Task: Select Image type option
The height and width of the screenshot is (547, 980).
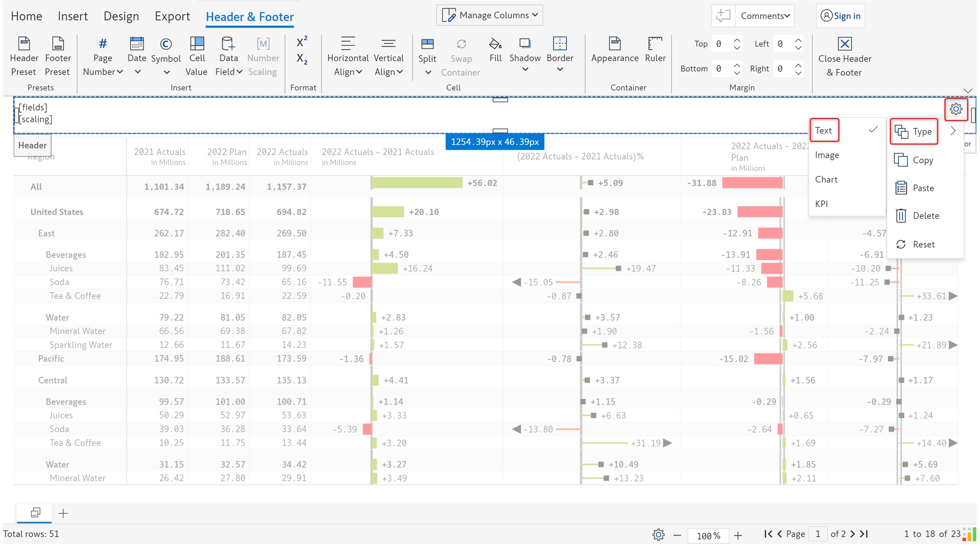Action: pos(827,155)
